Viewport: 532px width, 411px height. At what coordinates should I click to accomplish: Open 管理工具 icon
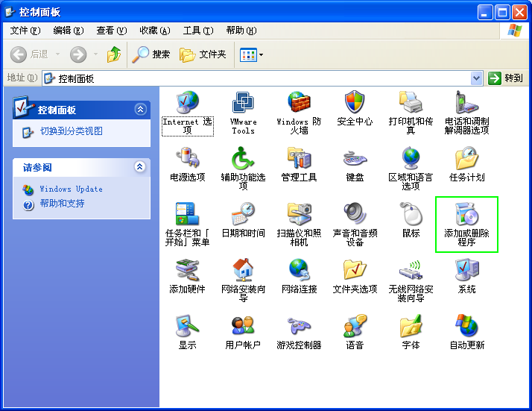click(x=299, y=158)
